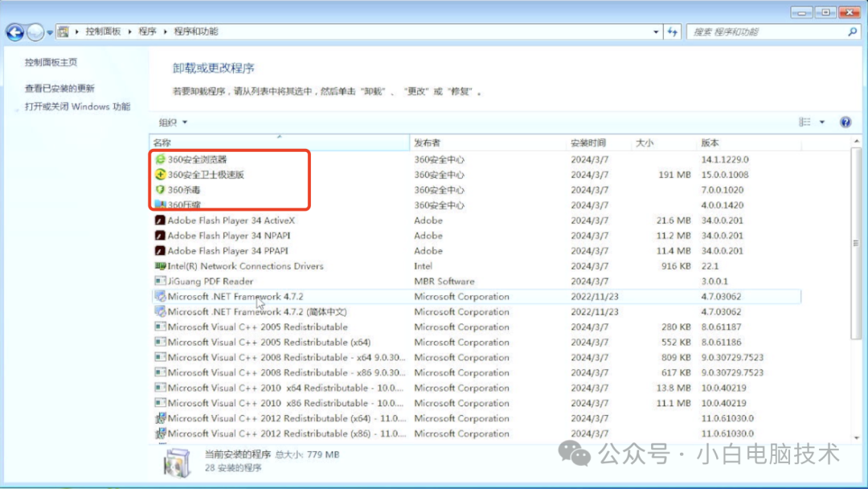Click the Back navigation arrow
This screenshot has width=868, height=489.
[15, 32]
